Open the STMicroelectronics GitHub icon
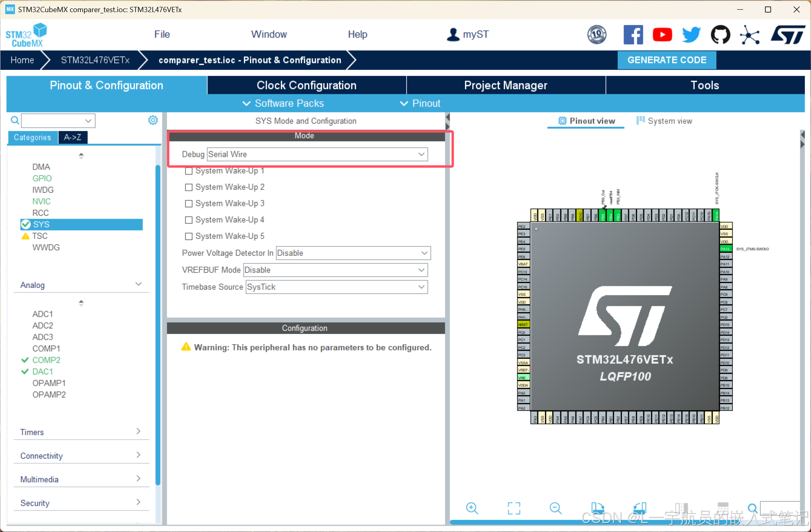 [720, 35]
